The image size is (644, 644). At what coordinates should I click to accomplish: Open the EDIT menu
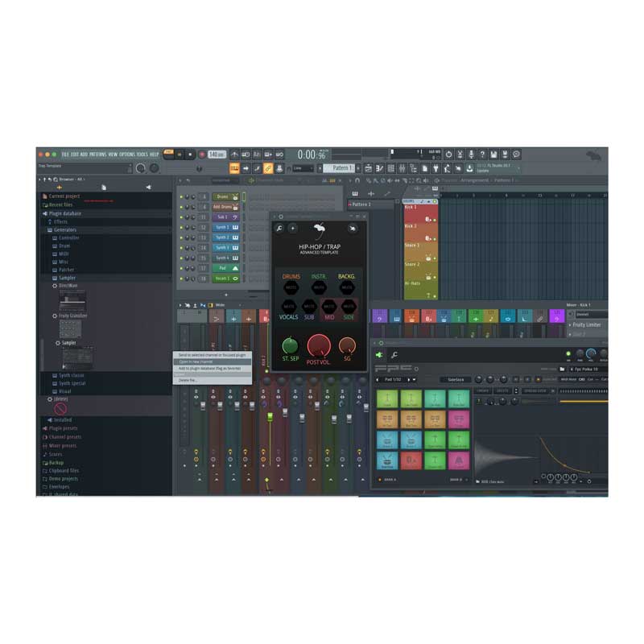[74, 155]
